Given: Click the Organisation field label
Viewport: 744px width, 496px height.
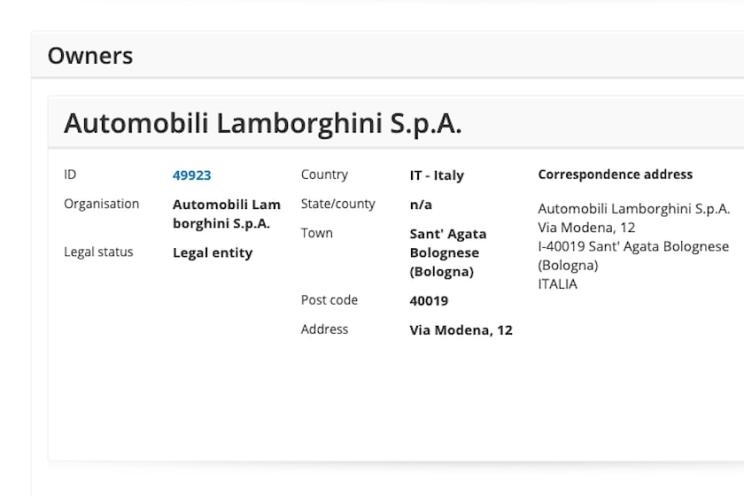Looking at the screenshot, I should [101, 204].
